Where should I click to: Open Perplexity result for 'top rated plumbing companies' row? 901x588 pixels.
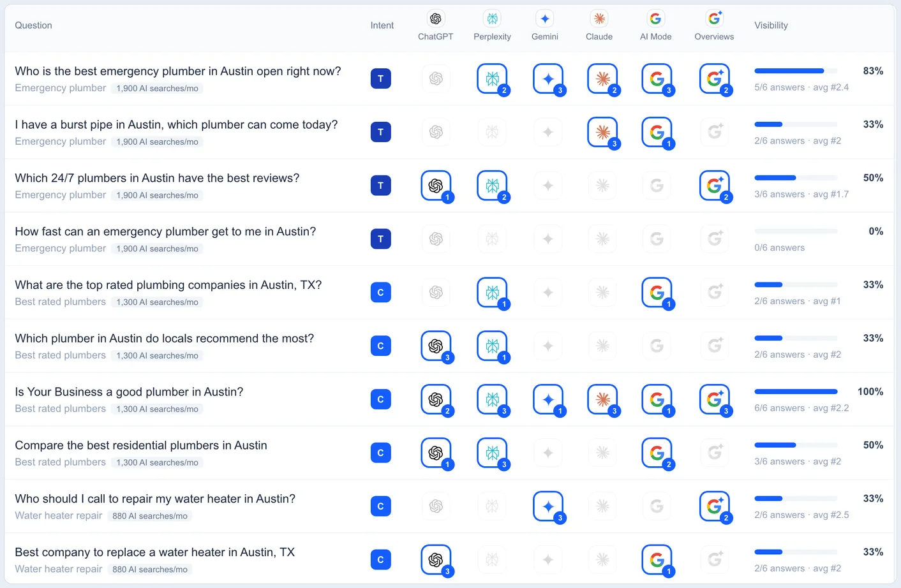[493, 293]
